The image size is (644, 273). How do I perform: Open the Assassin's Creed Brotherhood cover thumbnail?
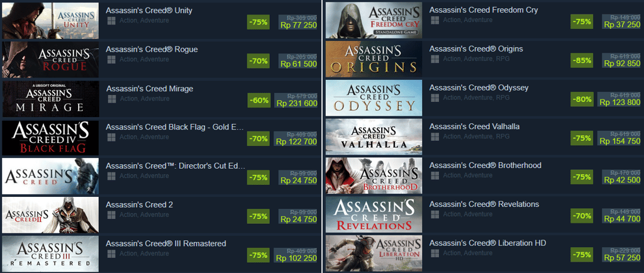374,175
